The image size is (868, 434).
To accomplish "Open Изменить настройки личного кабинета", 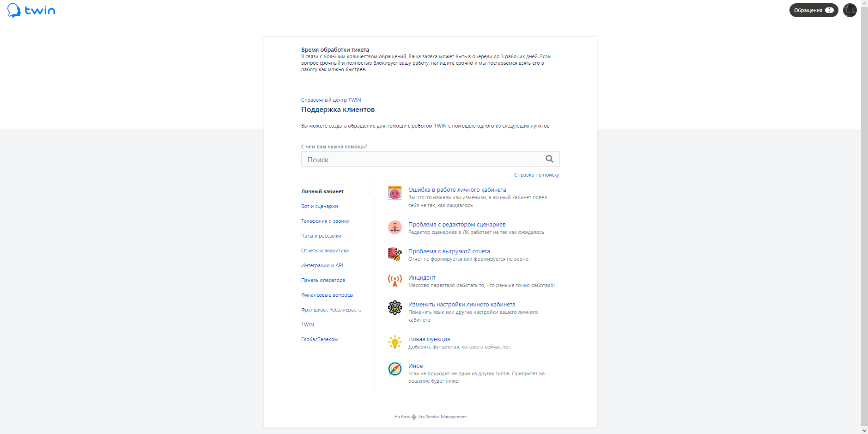I will pos(462,304).
